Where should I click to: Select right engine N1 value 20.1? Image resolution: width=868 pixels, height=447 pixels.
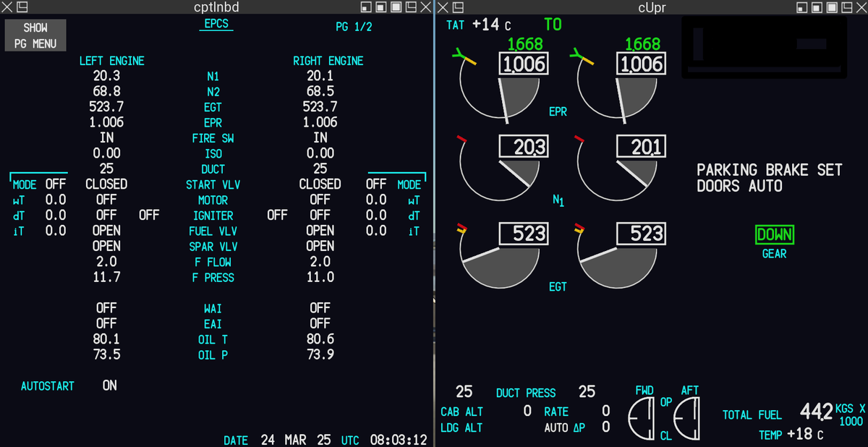(320, 76)
